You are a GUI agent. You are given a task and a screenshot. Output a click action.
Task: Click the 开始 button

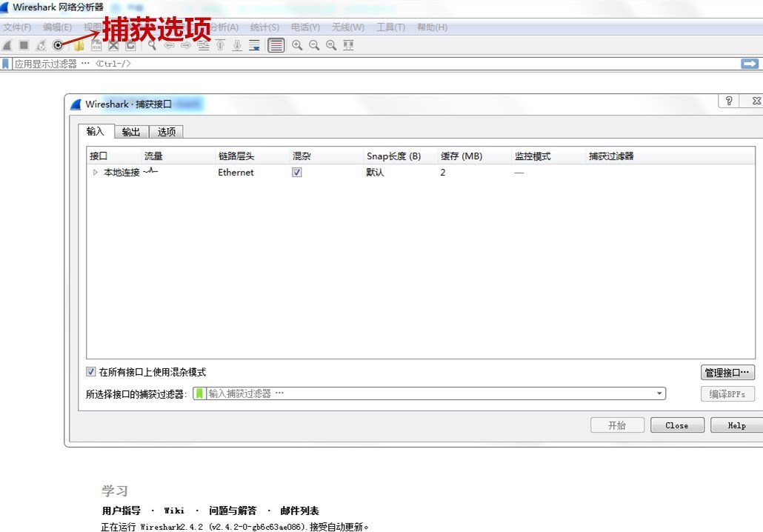tap(617, 425)
